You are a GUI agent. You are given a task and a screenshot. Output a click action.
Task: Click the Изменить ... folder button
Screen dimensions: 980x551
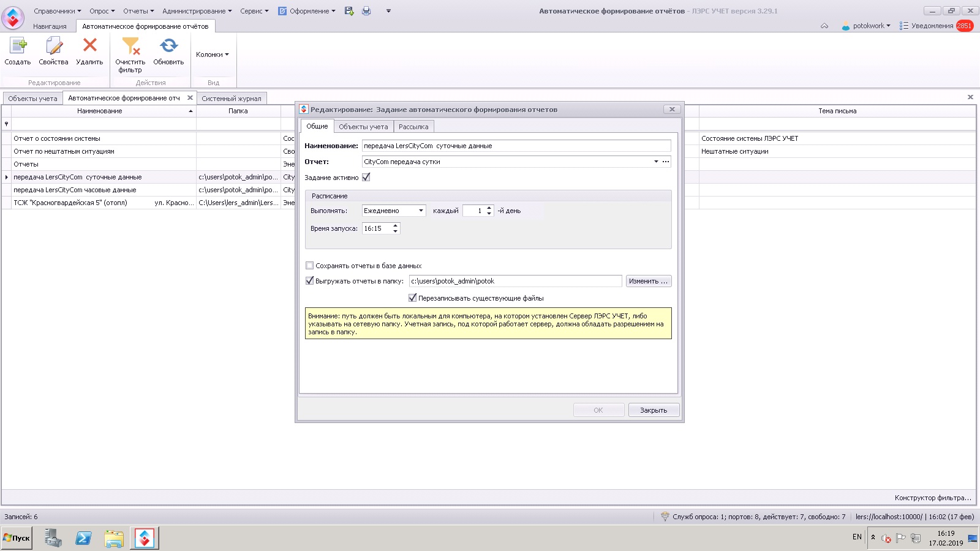[x=649, y=281]
